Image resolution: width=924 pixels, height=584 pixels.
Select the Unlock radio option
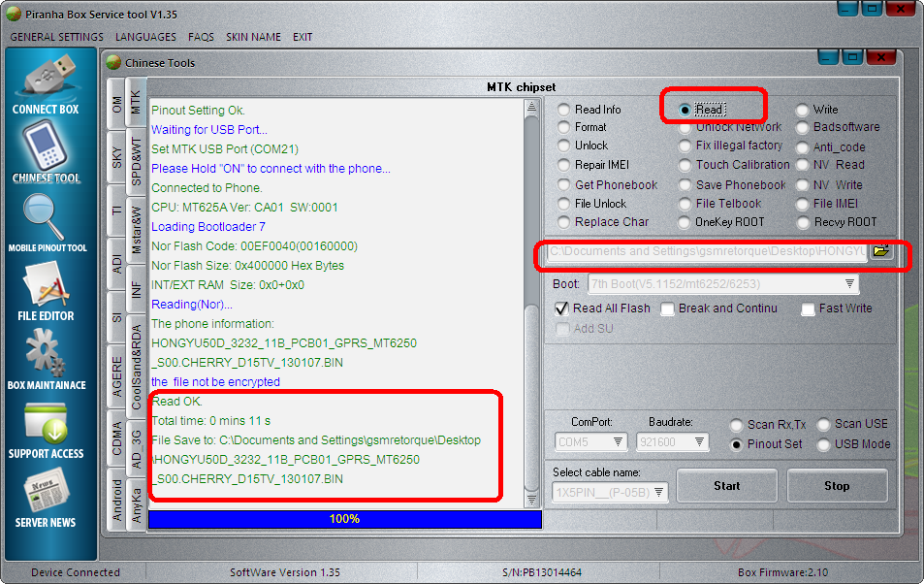[564, 146]
